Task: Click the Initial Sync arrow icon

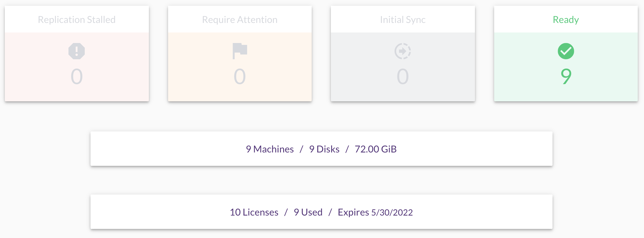Action: point(402,51)
